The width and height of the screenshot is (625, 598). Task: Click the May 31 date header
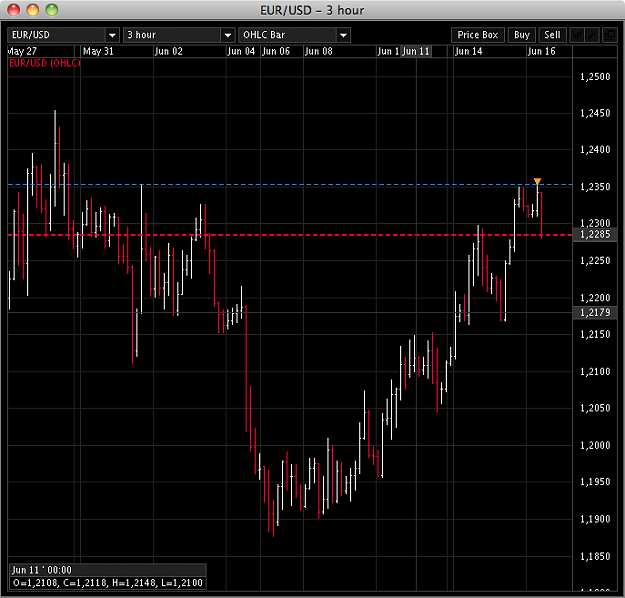tap(98, 51)
